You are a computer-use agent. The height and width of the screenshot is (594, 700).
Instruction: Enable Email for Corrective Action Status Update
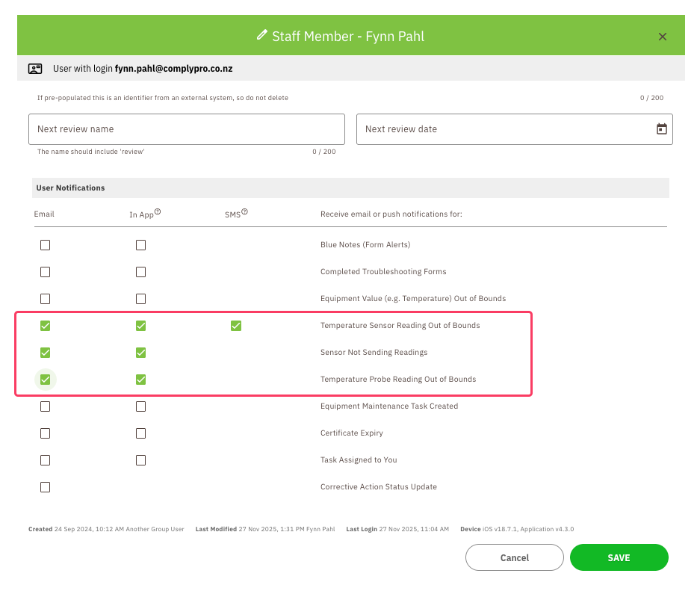point(45,487)
